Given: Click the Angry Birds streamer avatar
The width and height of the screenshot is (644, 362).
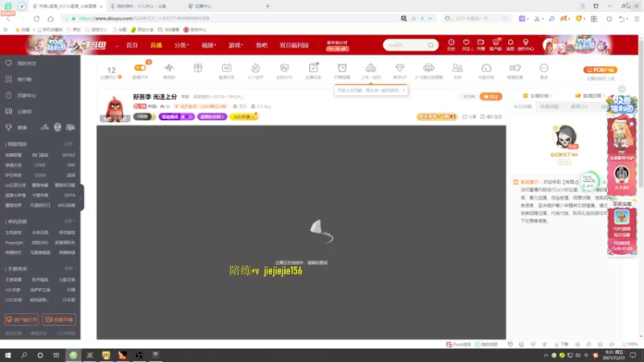Looking at the screenshot, I should [x=114, y=108].
